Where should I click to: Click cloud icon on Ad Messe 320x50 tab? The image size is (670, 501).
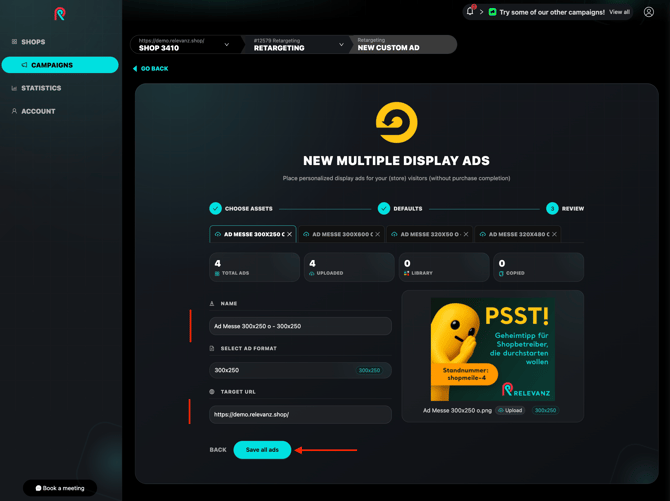pyautogui.click(x=394, y=234)
